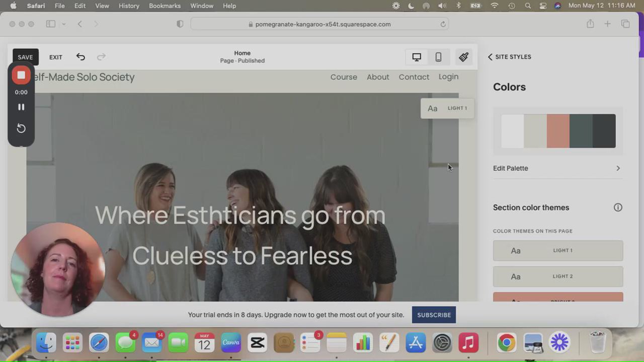Reload the page in Safari
The height and width of the screenshot is (362, 644).
(x=443, y=24)
